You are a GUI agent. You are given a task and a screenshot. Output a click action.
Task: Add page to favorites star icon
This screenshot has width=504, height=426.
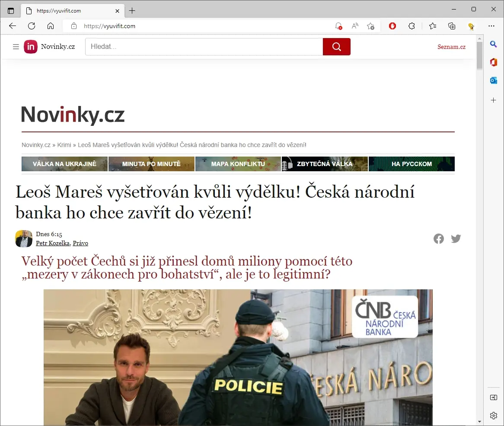point(370,26)
